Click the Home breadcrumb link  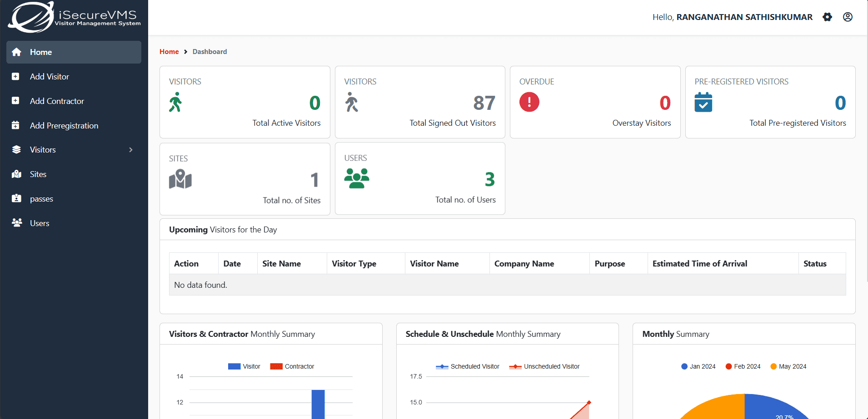click(x=169, y=52)
